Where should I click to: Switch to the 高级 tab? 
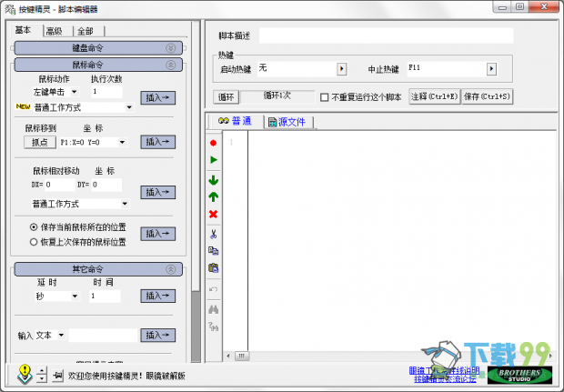click(55, 31)
